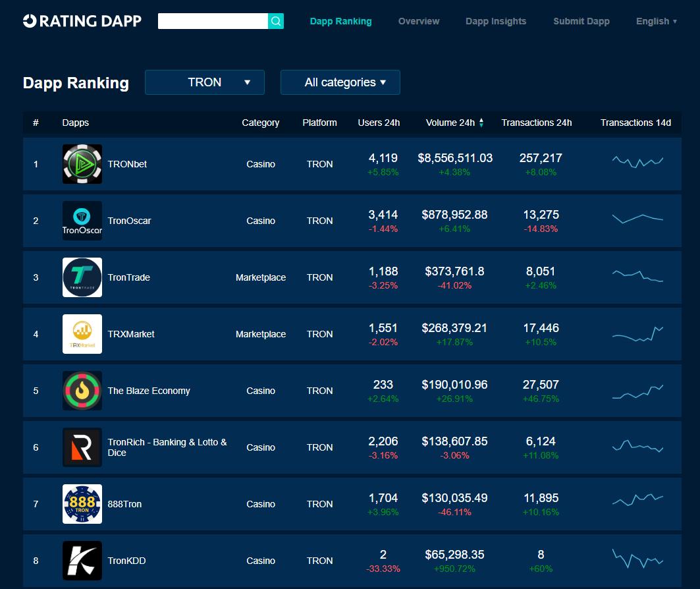Click Blaze Economy volume $190,010.96
700x589 pixels.
pyautogui.click(x=454, y=385)
